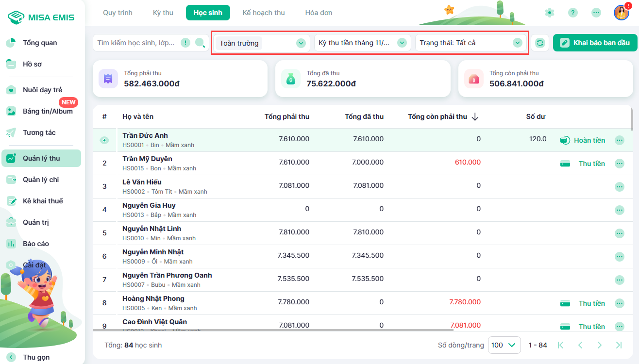The width and height of the screenshot is (639, 364).
Task: Click the header three-dots more icon
Action: click(x=596, y=13)
